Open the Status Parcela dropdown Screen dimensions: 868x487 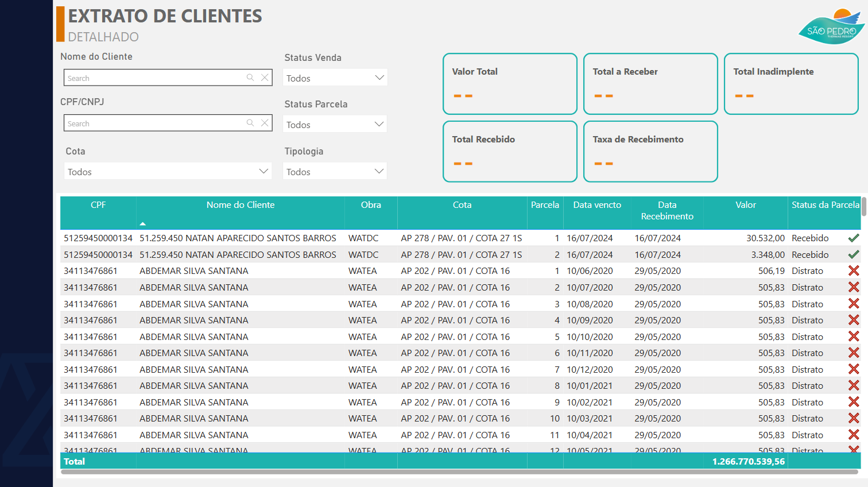335,124
